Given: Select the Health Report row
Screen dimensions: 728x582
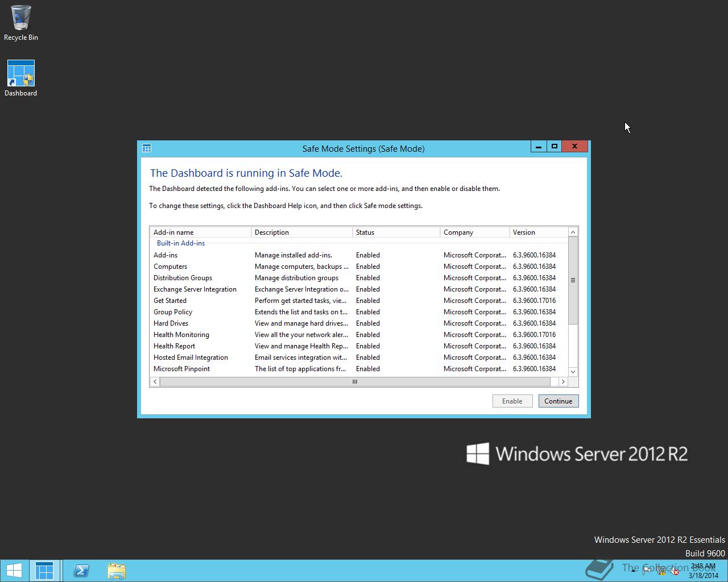Looking at the screenshot, I should pos(359,346).
